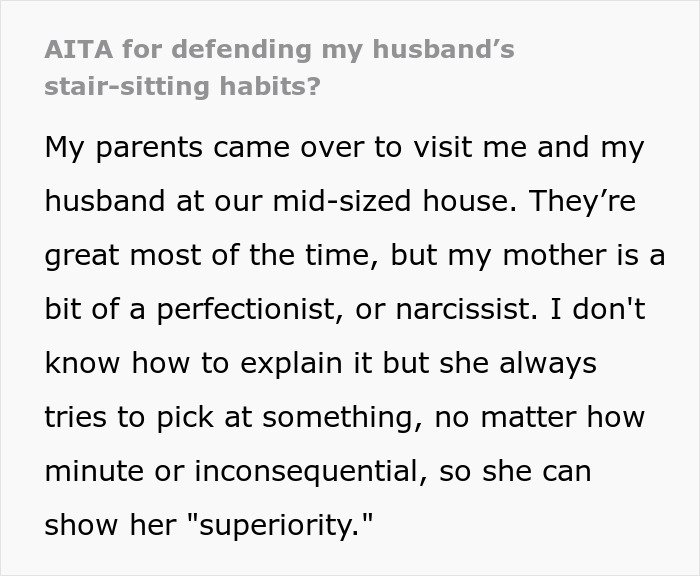
Task: Click the quoted word "superiority."
Action: (278, 526)
